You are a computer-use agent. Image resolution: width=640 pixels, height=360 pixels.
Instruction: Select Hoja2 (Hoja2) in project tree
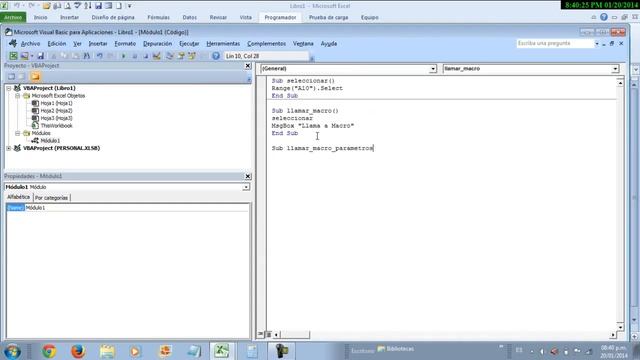[x=56, y=111]
